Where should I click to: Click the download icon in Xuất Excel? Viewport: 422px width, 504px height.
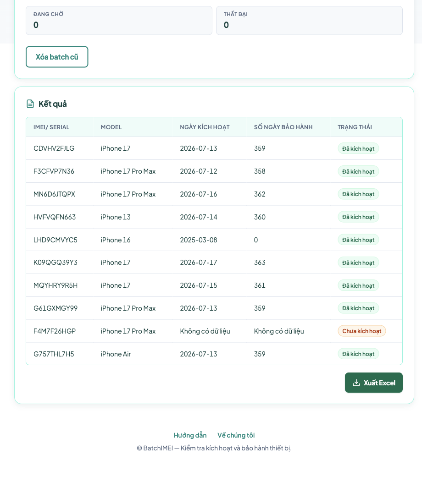pyautogui.click(x=356, y=383)
